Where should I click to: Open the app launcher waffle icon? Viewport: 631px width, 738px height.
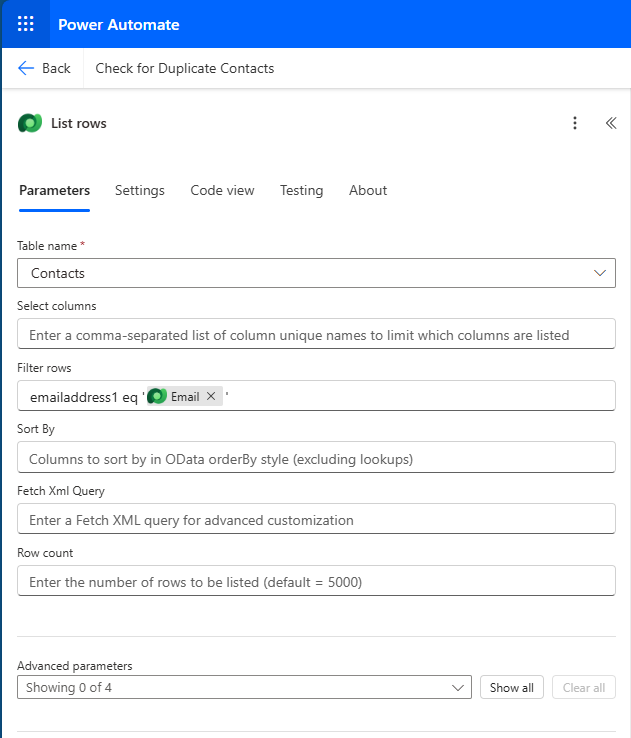point(25,24)
